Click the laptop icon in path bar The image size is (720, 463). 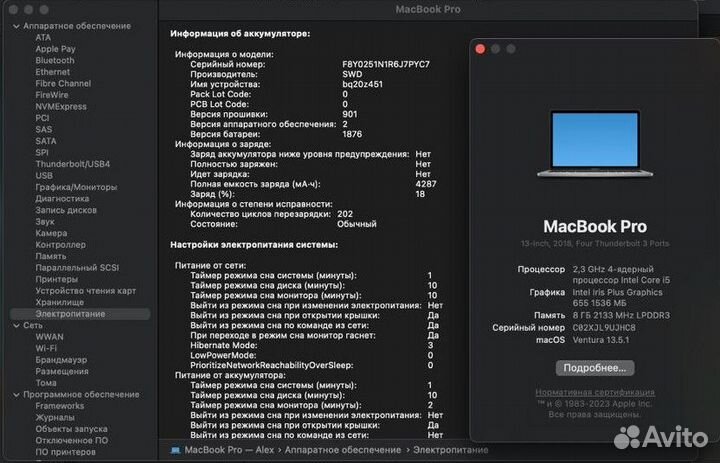point(175,450)
